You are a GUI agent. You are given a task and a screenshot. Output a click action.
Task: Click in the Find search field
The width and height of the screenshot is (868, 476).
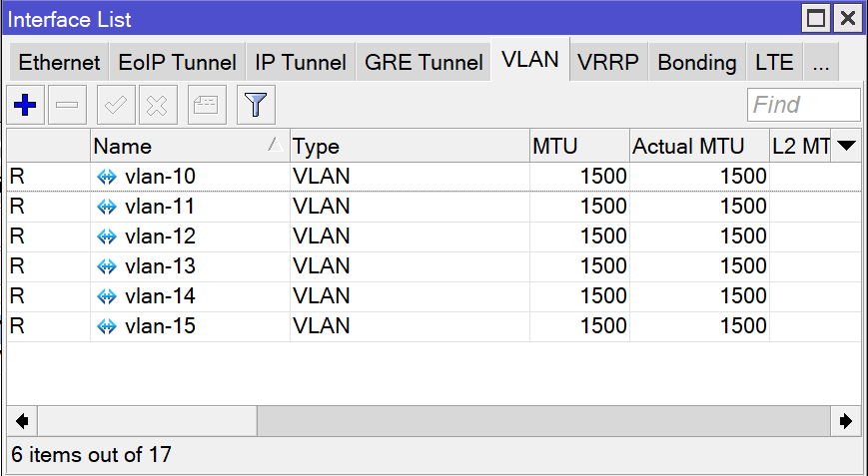[x=803, y=105]
